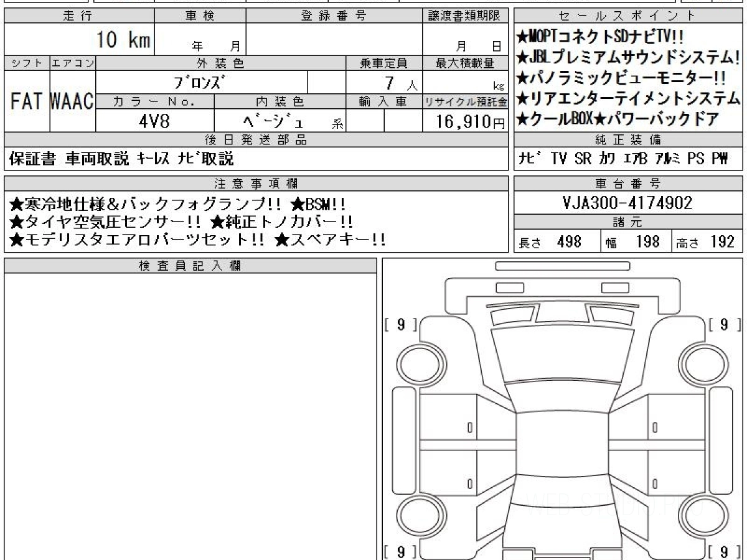Screen dimensions: 747x560
Task: Click the 検査員記入欄 header
Action: tap(190, 266)
